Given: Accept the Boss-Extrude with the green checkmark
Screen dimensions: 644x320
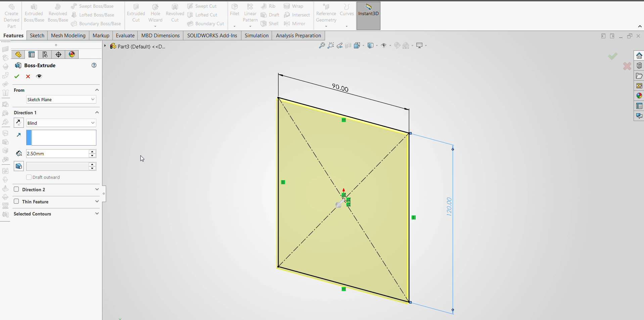Looking at the screenshot, I should (17, 76).
